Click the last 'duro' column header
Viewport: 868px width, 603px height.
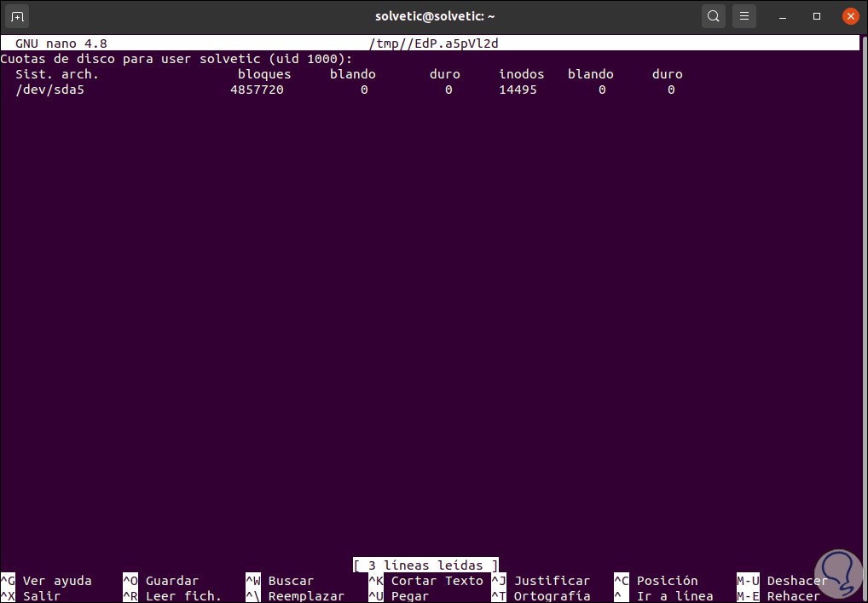667,74
